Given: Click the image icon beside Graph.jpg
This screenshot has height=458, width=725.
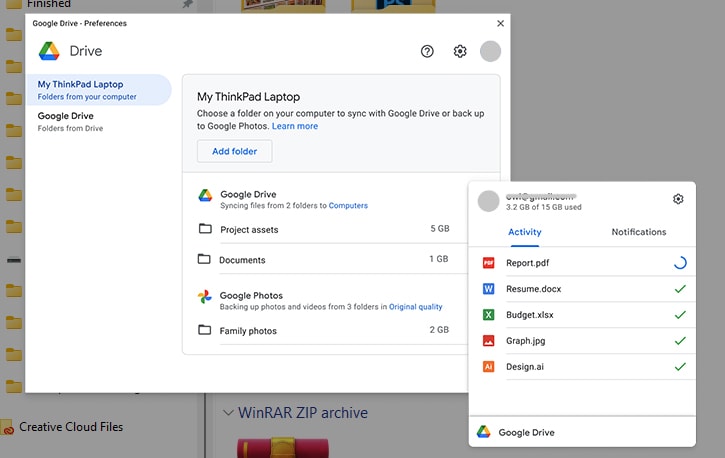Looking at the screenshot, I should pyautogui.click(x=488, y=341).
